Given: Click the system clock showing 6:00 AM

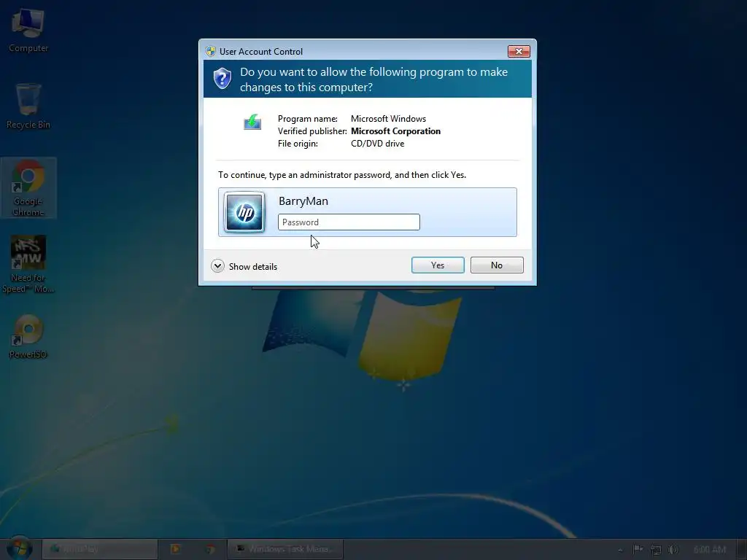Looking at the screenshot, I should coord(710,550).
